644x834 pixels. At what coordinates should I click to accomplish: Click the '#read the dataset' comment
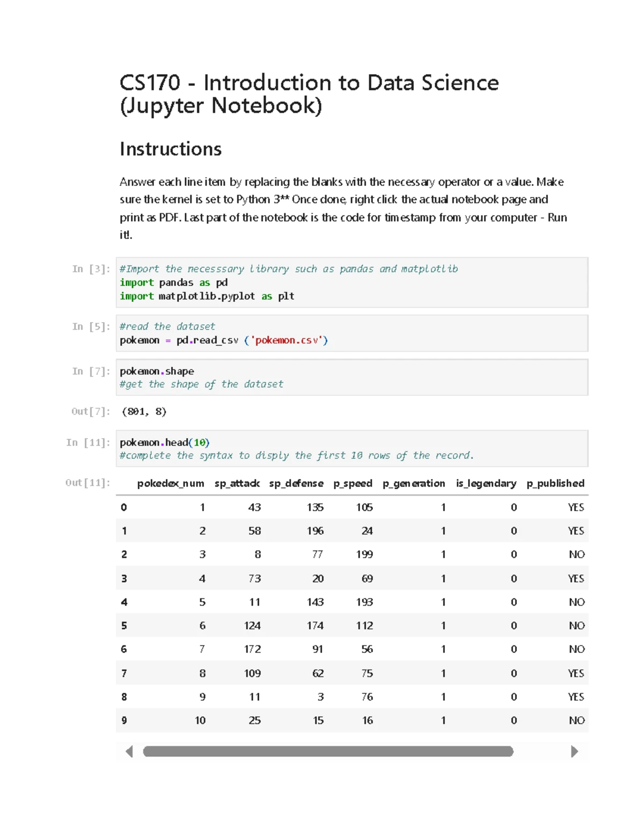tap(167, 327)
